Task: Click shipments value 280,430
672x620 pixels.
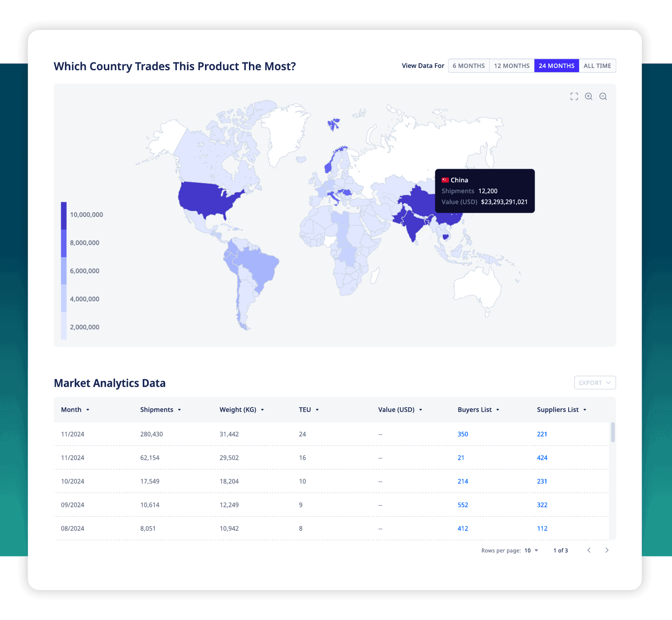Action: pyautogui.click(x=151, y=434)
